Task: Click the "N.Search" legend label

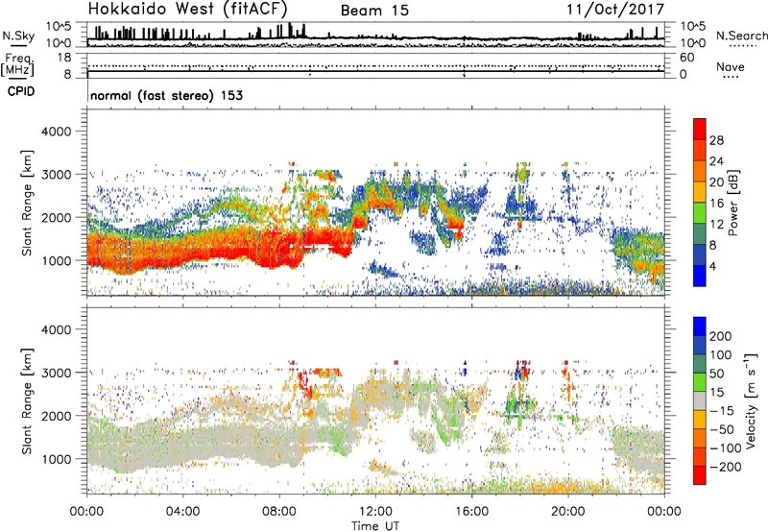Action: (x=741, y=36)
